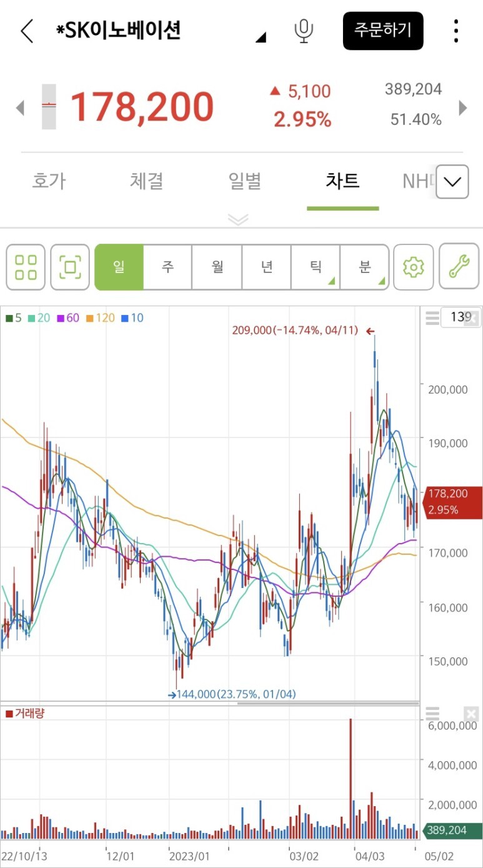The image size is (483, 868).
Task: Select the 월 monthly period
Action: pyautogui.click(x=217, y=267)
